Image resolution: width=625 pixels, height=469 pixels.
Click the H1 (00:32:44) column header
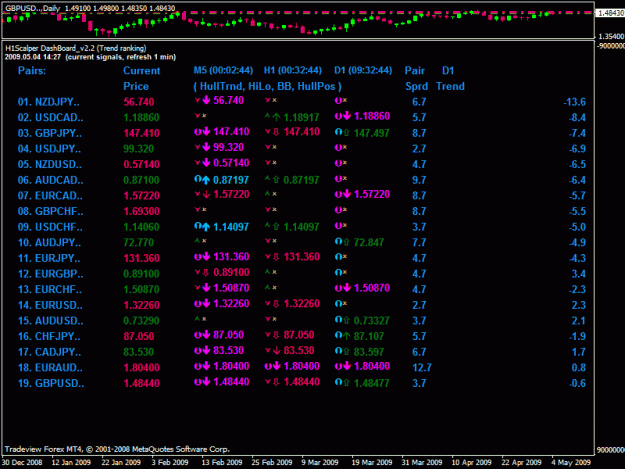pos(293,71)
